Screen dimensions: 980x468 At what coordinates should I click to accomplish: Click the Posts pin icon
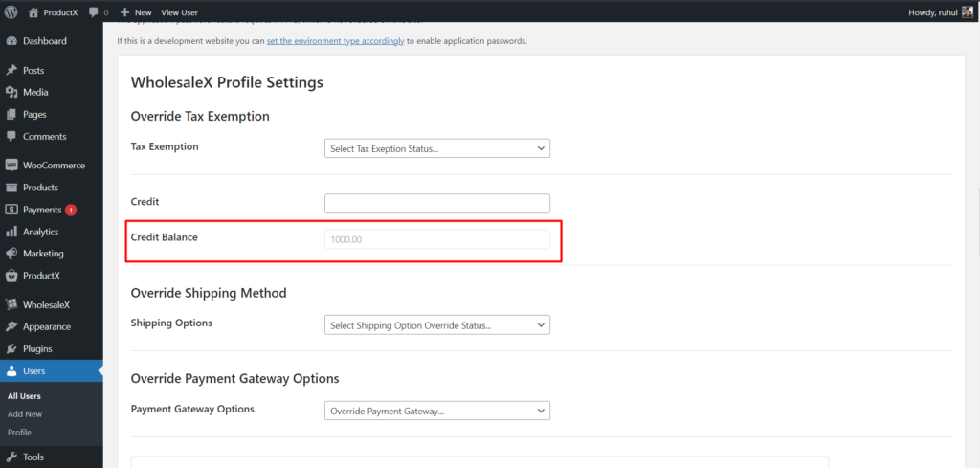[11, 71]
